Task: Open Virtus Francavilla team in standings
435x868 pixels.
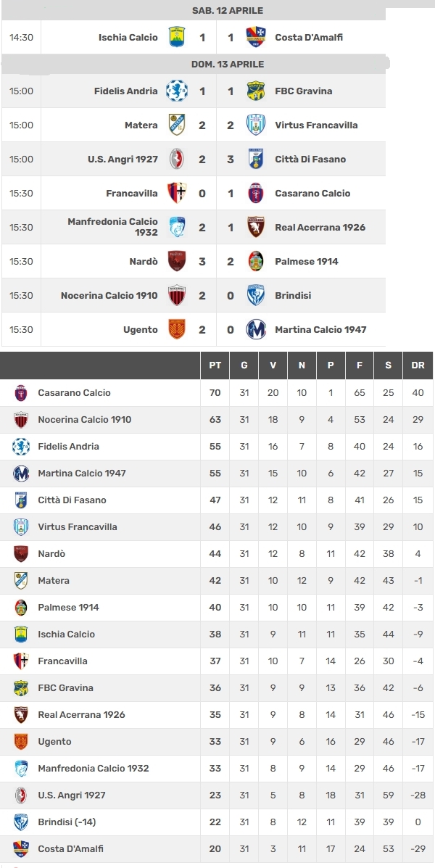Action: tap(78, 527)
